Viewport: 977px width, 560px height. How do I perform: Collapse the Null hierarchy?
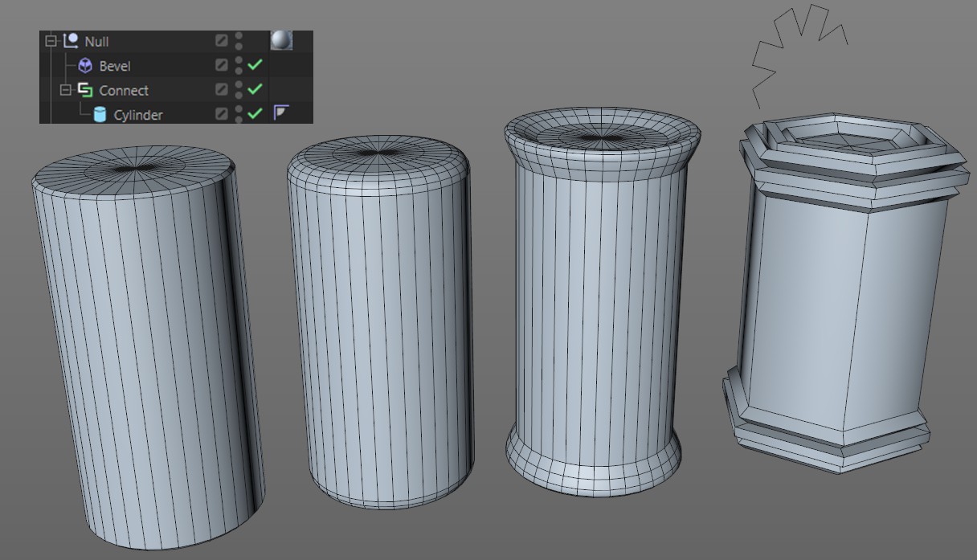(x=52, y=40)
